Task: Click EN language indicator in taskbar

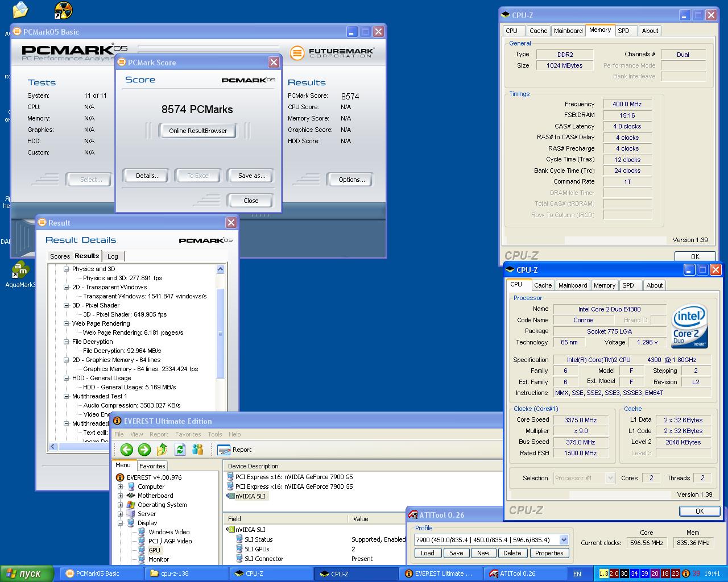Action: [577, 574]
